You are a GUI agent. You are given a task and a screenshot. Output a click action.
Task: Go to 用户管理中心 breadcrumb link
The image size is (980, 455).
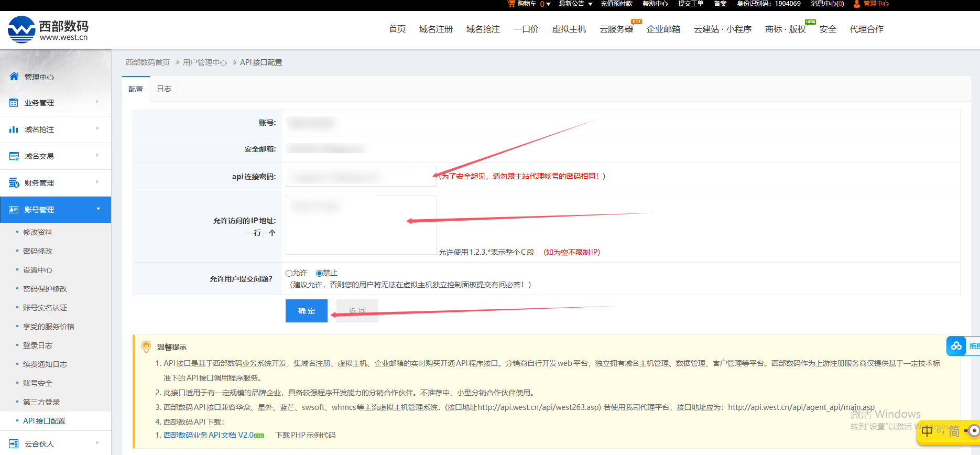tap(205, 62)
